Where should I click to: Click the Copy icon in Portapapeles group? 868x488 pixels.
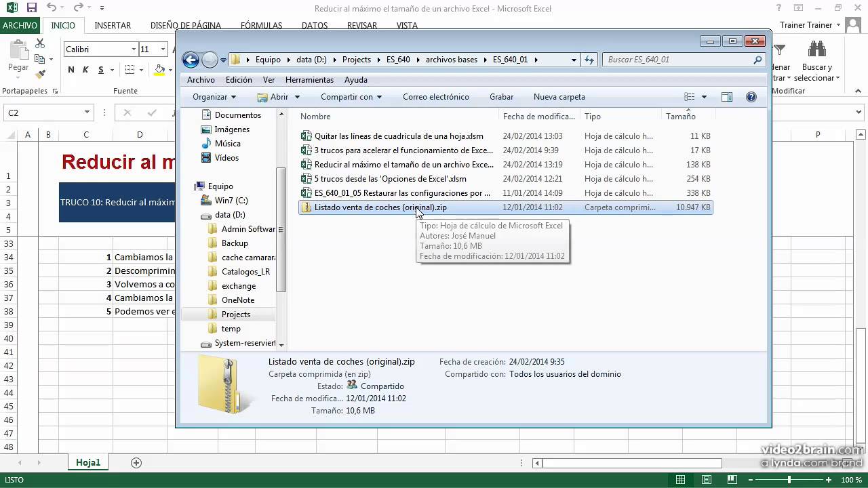(x=40, y=58)
